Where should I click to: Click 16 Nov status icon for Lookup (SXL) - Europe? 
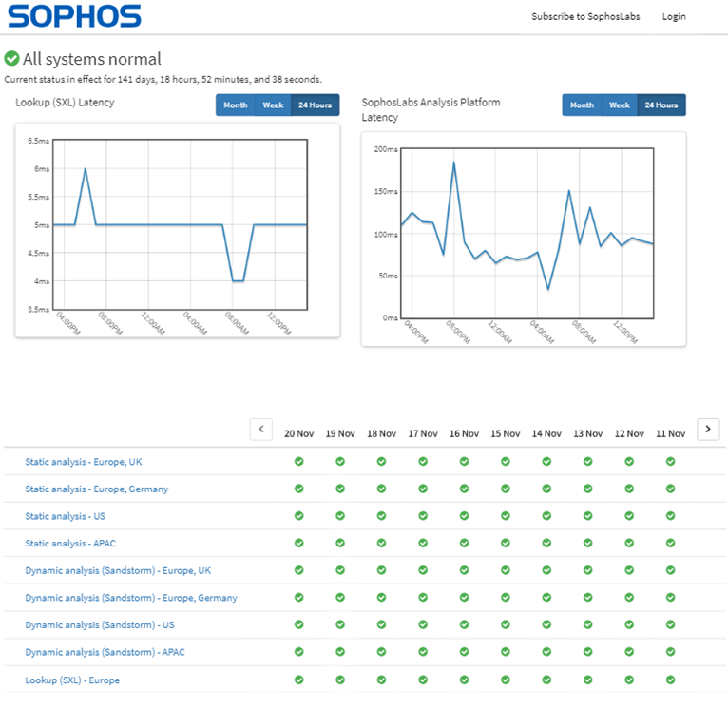[x=465, y=680]
